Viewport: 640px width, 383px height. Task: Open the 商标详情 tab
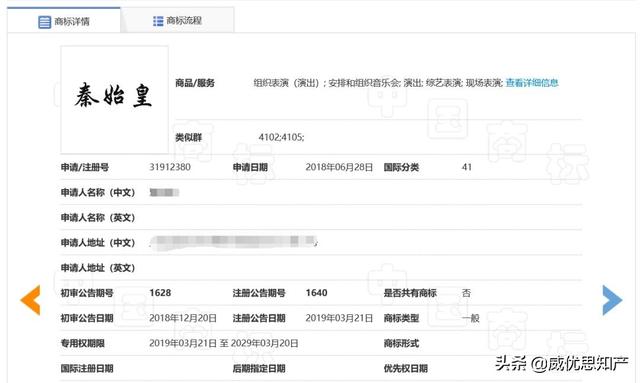click(64, 20)
